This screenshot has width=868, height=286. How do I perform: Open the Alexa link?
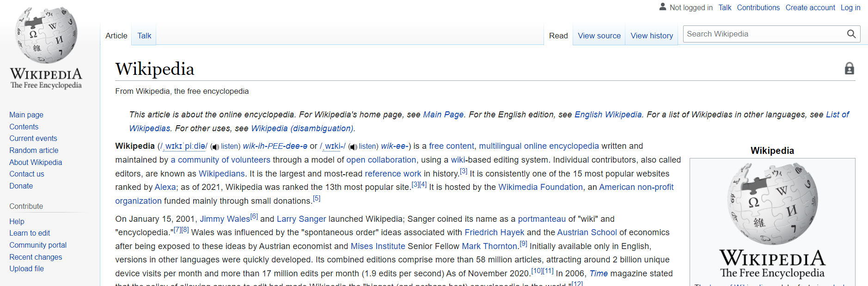165,187
